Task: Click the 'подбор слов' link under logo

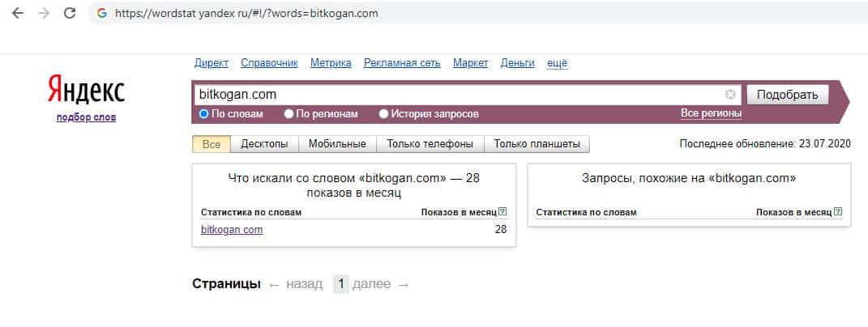Action: coord(87,118)
